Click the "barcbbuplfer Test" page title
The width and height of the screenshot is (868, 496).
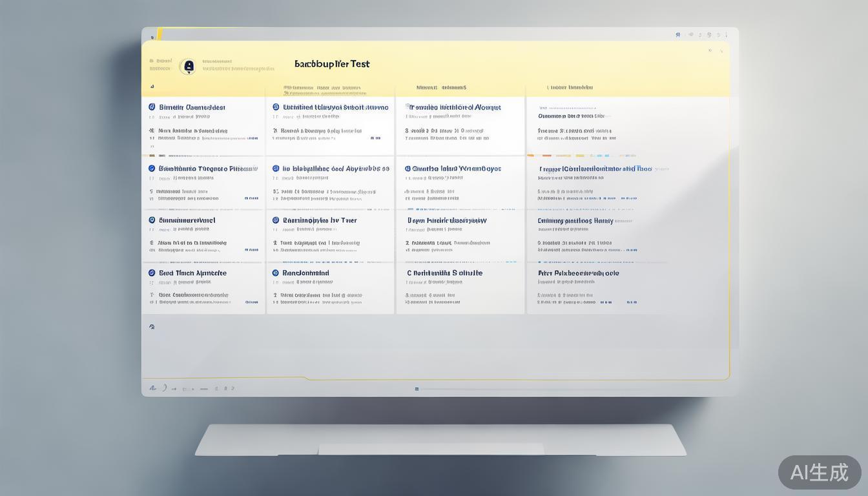pos(332,64)
